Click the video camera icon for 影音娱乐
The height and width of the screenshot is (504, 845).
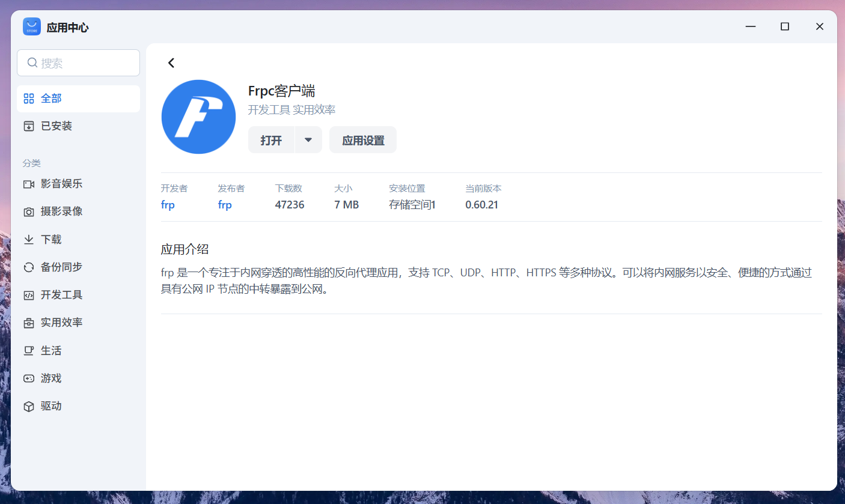click(x=29, y=184)
